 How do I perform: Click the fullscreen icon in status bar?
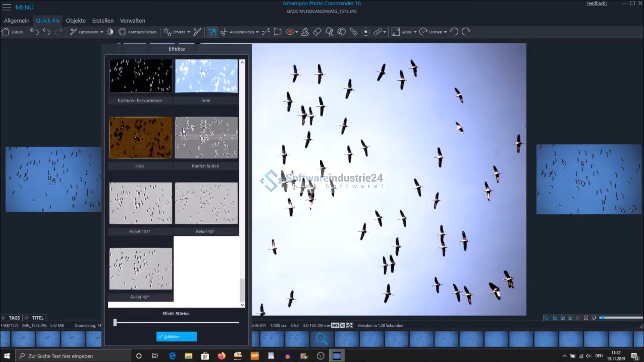[586, 318]
